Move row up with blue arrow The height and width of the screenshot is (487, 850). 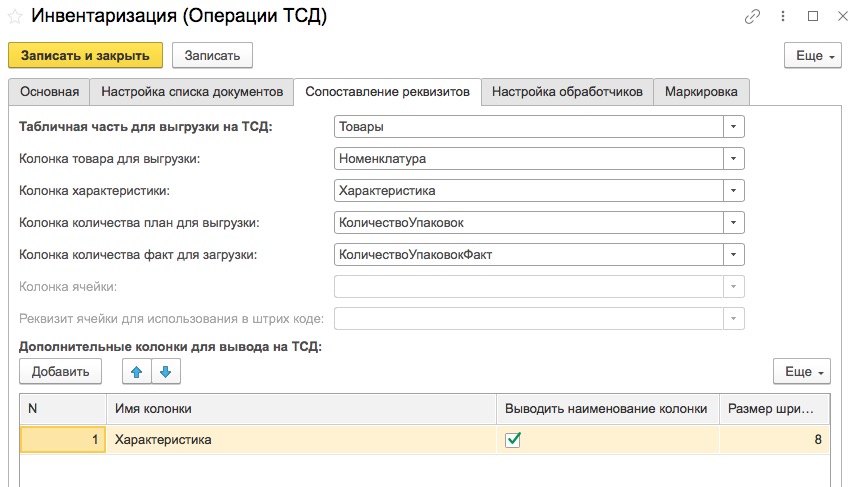coord(137,371)
